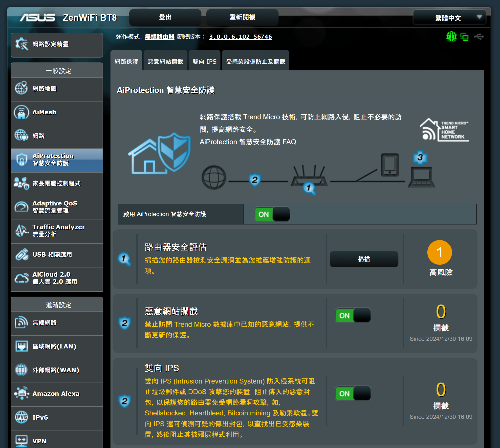Click the orange 高風險 risk indicator
This screenshot has width=500, height=448.
[x=439, y=252]
